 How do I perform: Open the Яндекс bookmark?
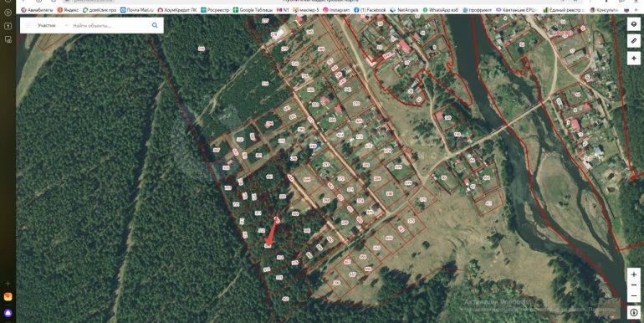click(x=68, y=10)
